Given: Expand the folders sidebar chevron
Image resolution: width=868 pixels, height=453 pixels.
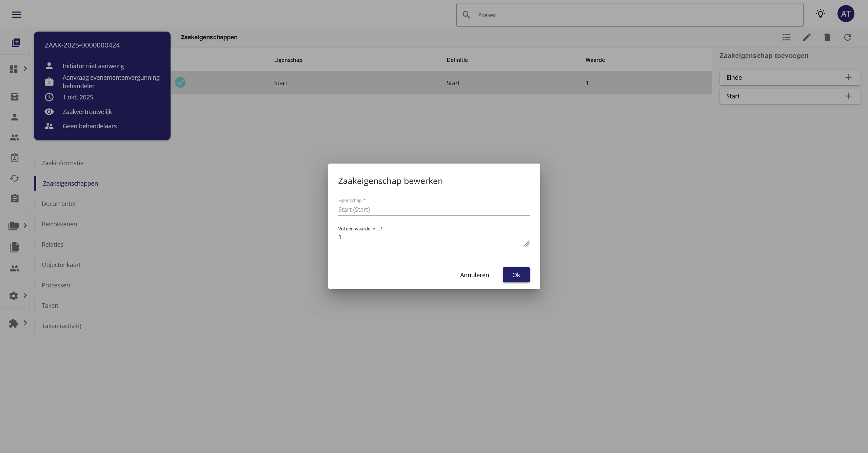Looking at the screenshot, I should coord(25,226).
